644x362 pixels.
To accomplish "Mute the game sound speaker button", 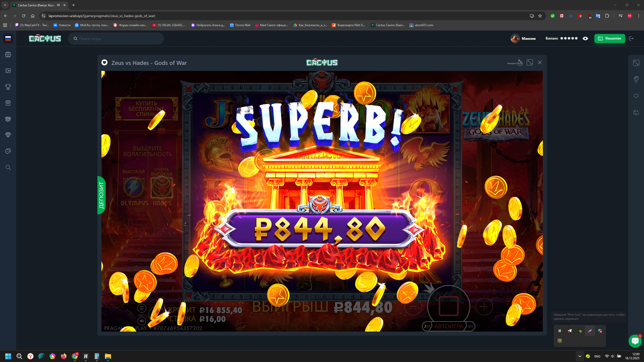I will 142,321.
